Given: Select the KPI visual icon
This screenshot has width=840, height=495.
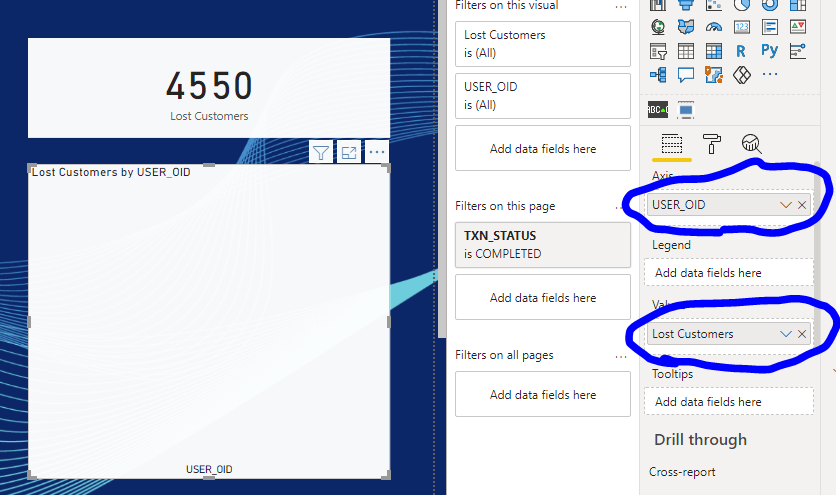Looking at the screenshot, I should 798,26.
